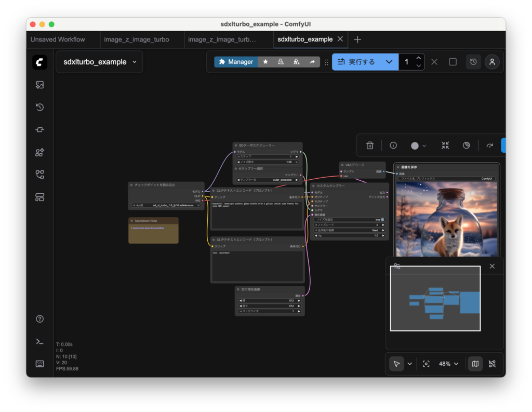The image size is (532, 412).
Task: Open dropdown arrow next to 実行する
Action: [x=389, y=62]
